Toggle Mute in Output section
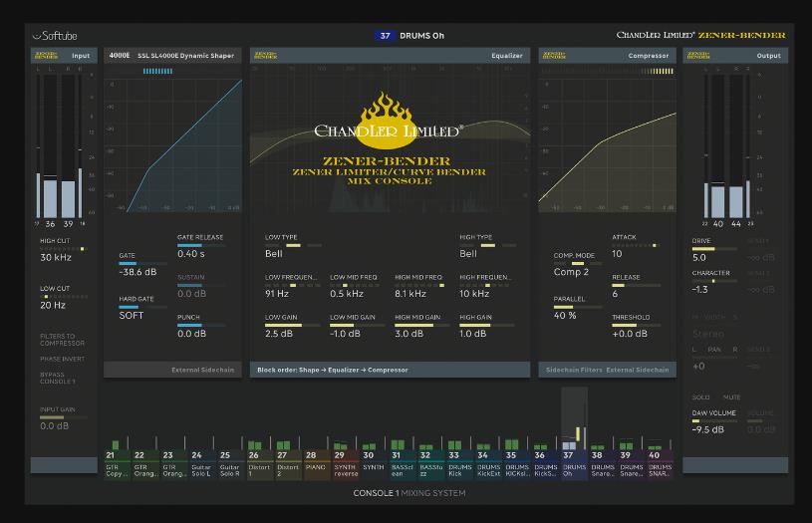The image size is (812, 523). click(731, 397)
